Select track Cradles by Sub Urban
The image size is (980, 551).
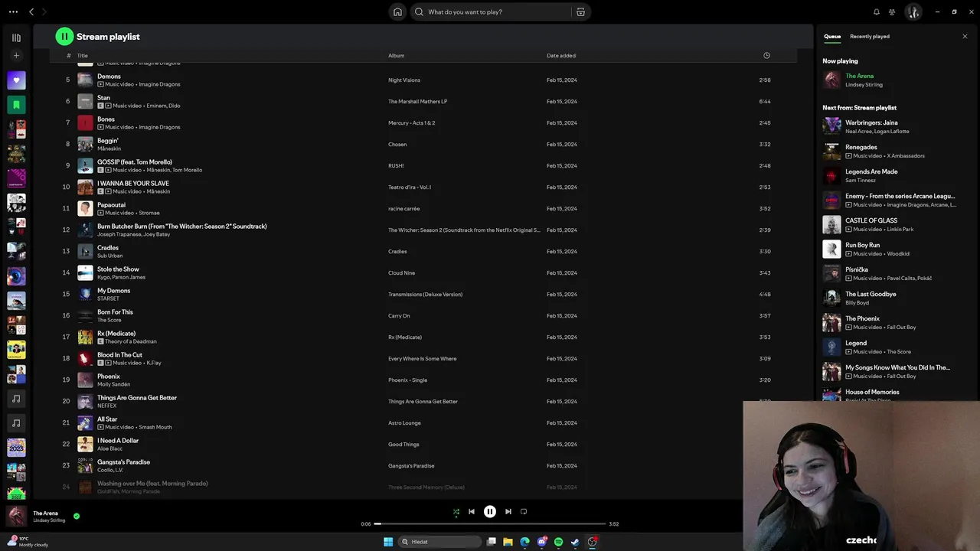108,248
